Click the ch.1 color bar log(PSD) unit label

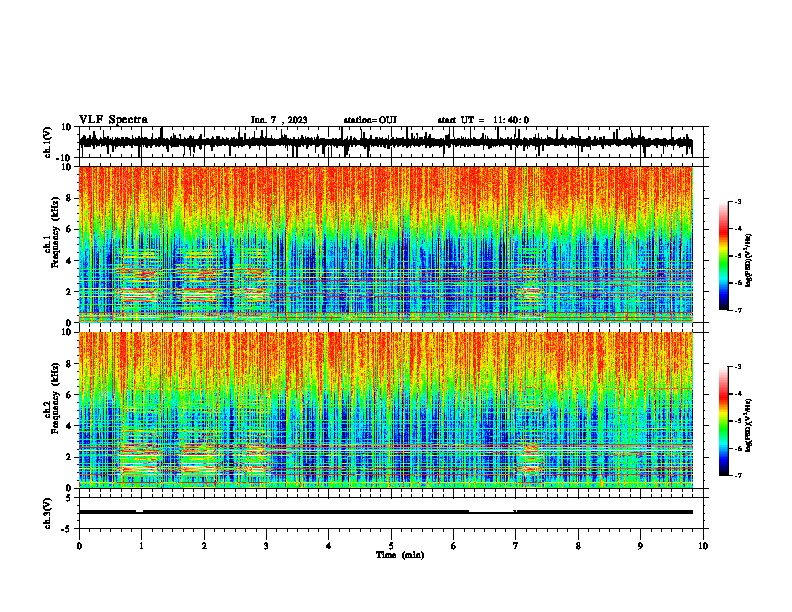[748, 260]
